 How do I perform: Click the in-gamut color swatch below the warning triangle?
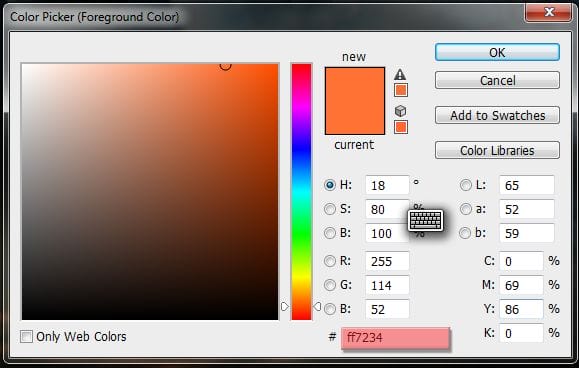401,90
